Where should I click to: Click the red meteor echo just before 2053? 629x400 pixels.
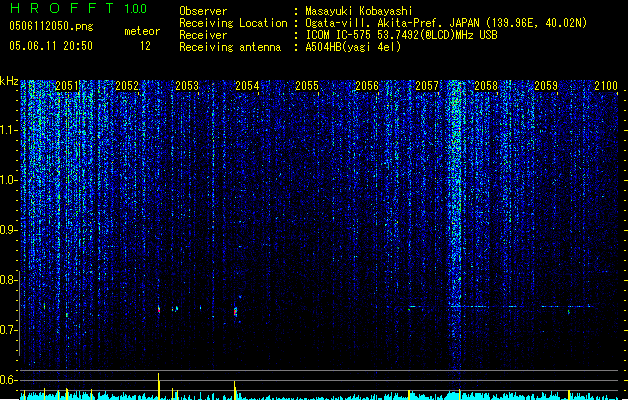pyautogui.click(x=159, y=310)
